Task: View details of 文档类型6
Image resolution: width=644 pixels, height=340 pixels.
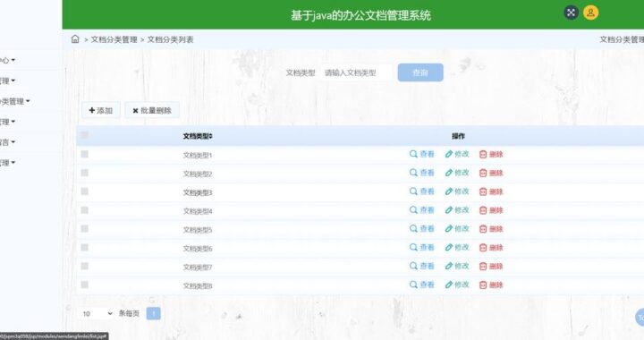Action: (422, 248)
